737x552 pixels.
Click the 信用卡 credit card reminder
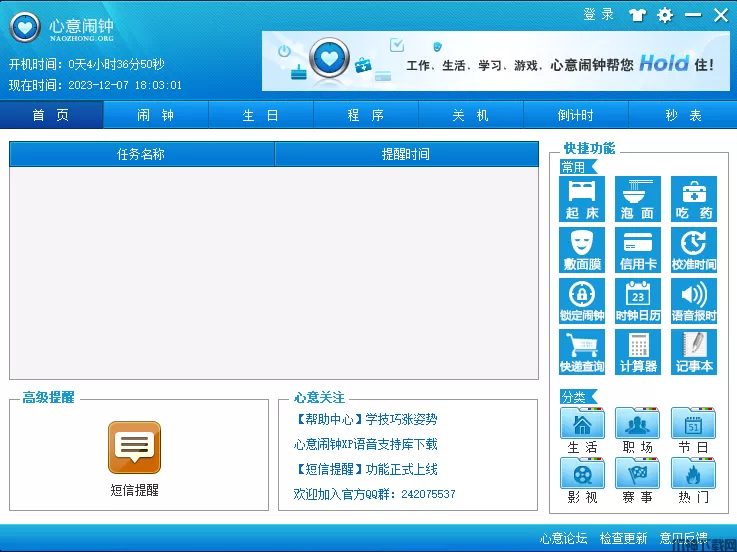638,250
